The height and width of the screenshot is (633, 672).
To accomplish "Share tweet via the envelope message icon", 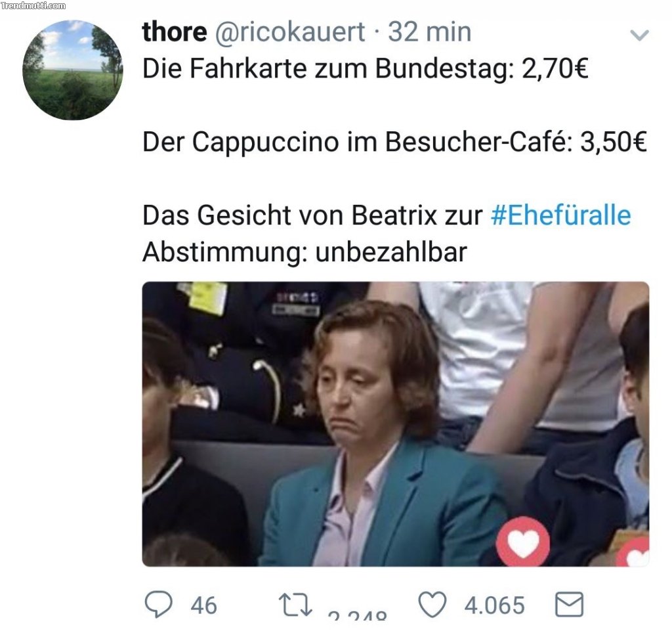I will [x=569, y=605].
